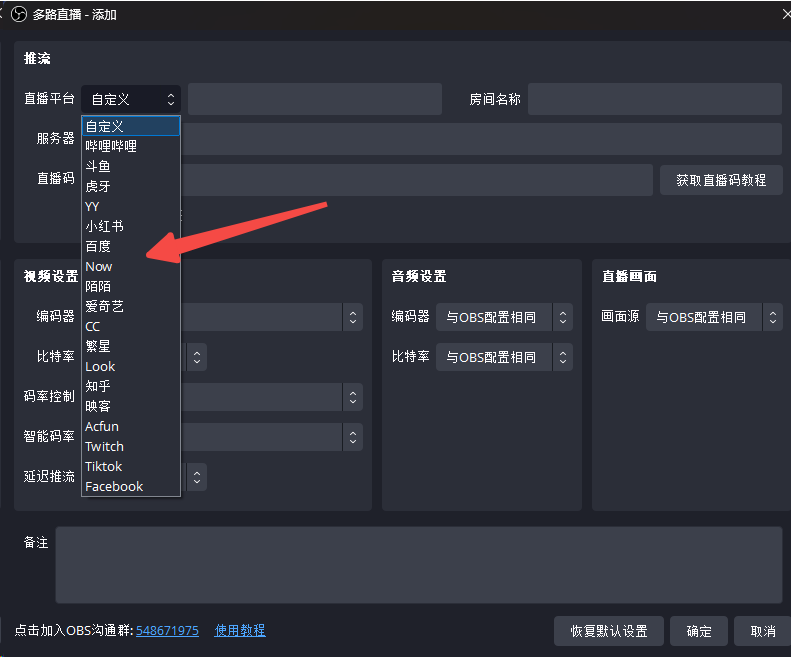
Task: Focus the 房间名称 input field
Action: coord(655,99)
